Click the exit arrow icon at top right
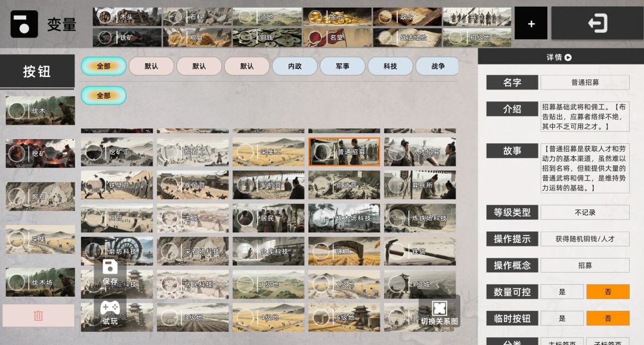The width and height of the screenshot is (644, 345). click(597, 23)
